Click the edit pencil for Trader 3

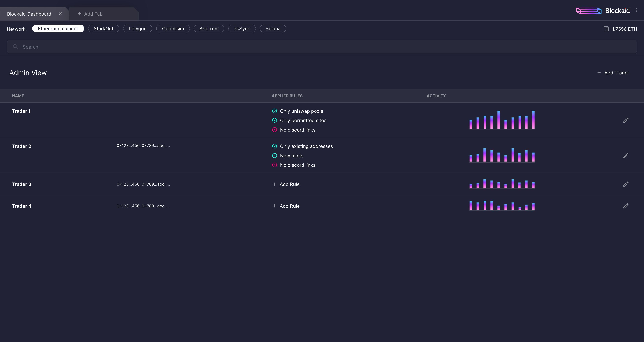pos(626,184)
